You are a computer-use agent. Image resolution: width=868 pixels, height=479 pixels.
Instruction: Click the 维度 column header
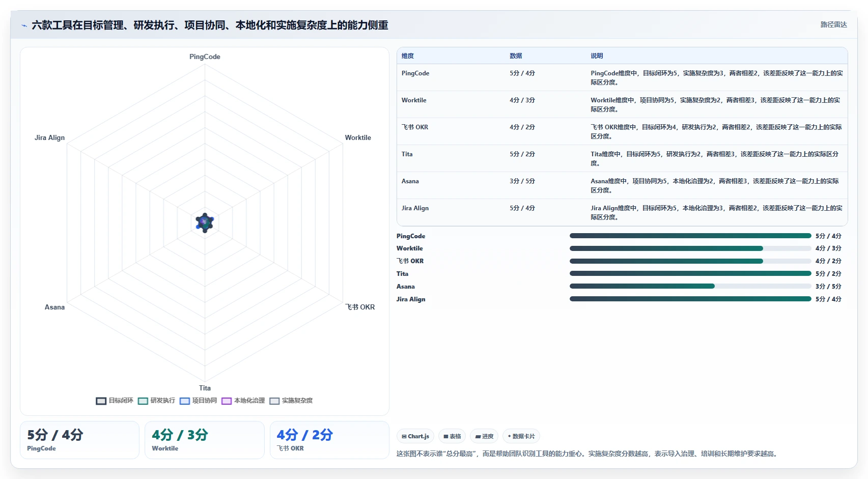pos(408,56)
